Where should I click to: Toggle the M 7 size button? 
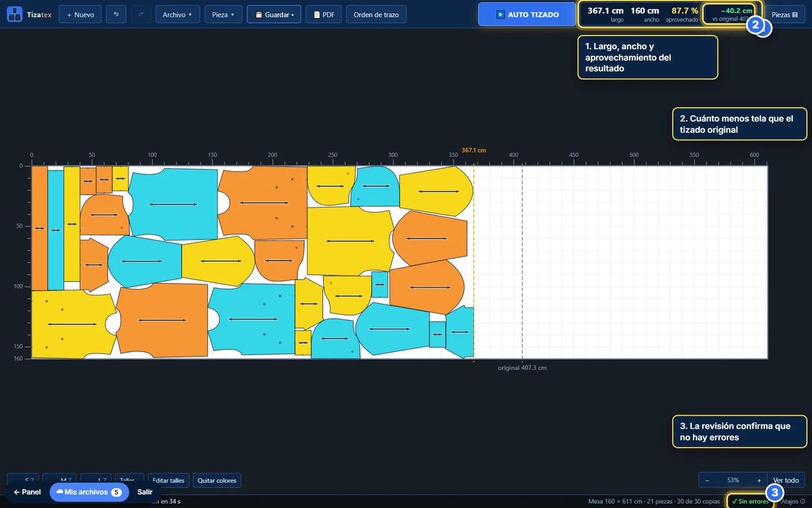59,478
